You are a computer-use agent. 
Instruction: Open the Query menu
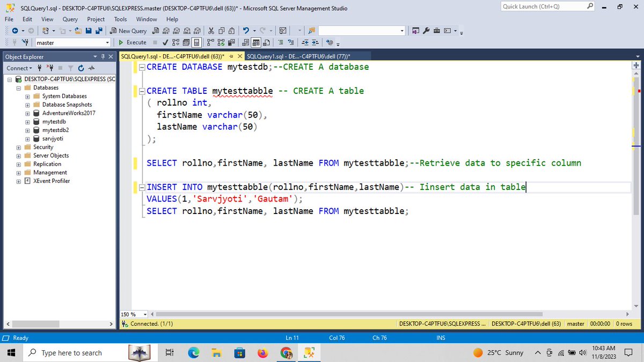point(70,19)
